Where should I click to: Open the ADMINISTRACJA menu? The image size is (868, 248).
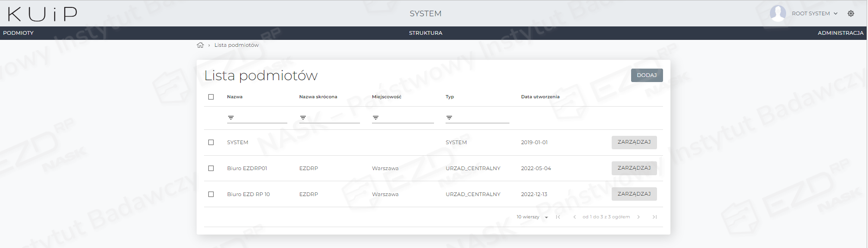(840, 33)
